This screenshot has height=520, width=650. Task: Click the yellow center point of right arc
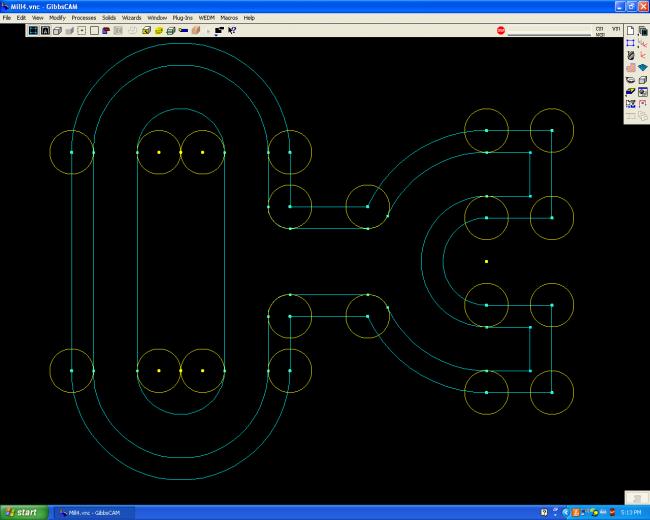coord(486,262)
